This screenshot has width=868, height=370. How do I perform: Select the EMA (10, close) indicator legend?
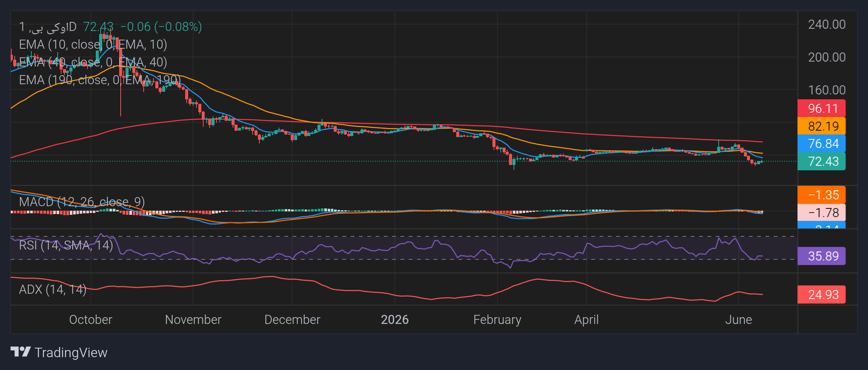(93, 45)
